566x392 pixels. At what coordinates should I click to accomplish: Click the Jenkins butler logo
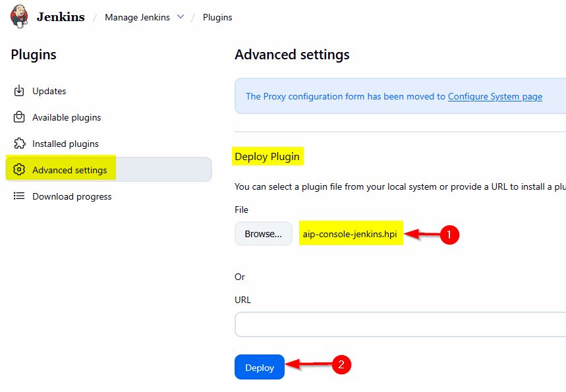pyautogui.click(x=19, y=16)
